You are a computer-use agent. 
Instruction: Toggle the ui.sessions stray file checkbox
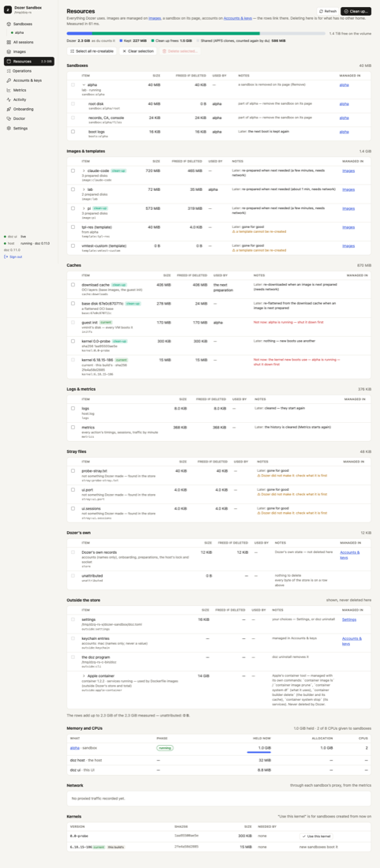coord(73,508)
